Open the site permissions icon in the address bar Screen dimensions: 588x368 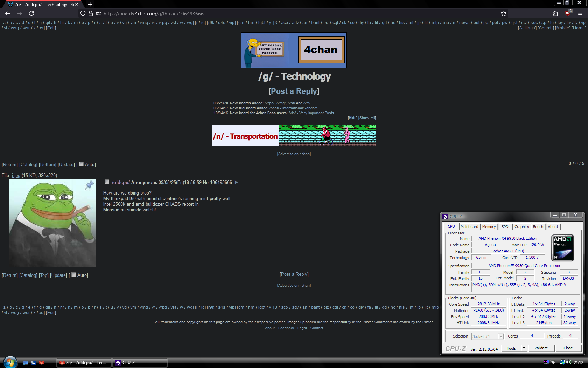coord(98,13)
